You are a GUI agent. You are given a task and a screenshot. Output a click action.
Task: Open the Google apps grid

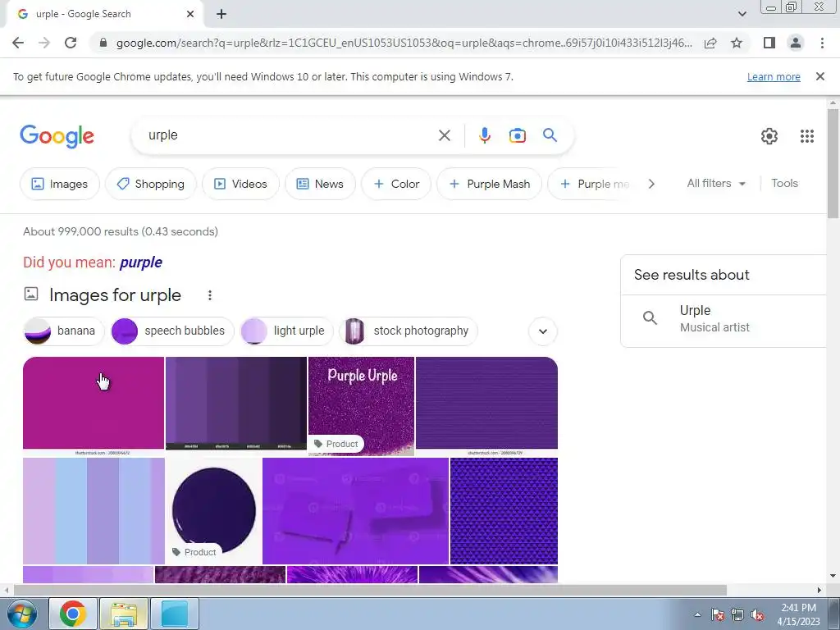[807, 136]
